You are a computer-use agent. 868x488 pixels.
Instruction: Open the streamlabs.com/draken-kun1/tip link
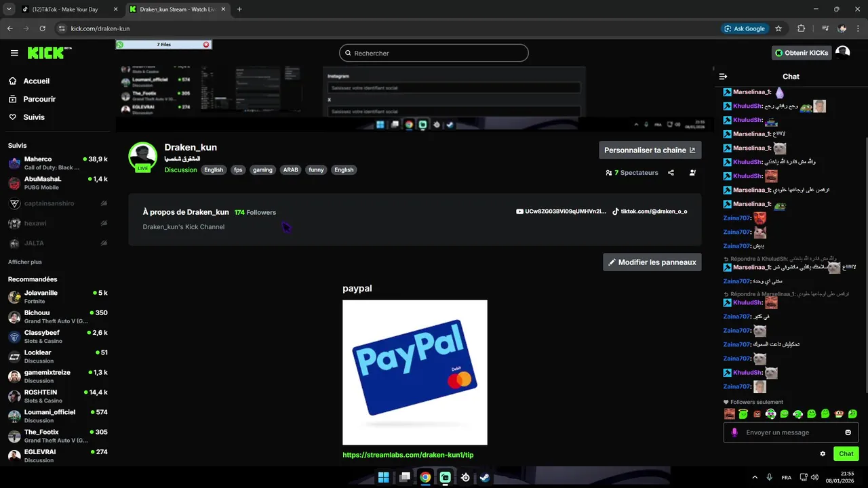click(408, 455)
